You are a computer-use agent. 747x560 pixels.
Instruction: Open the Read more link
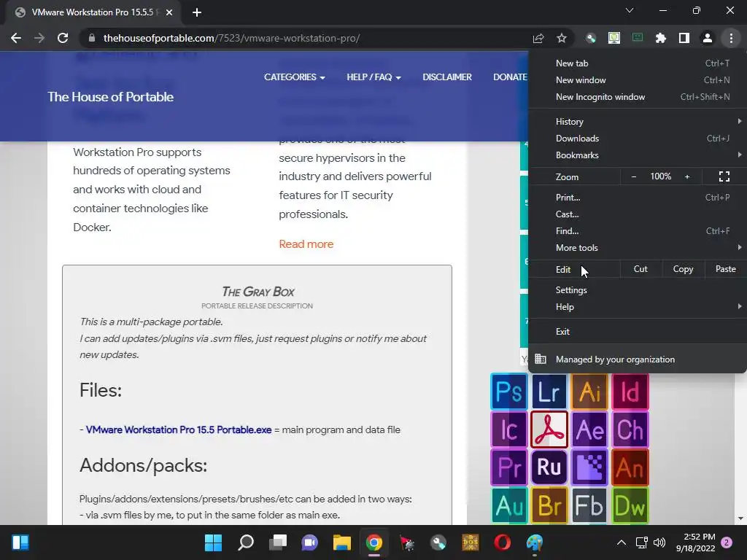coord(306,244)
